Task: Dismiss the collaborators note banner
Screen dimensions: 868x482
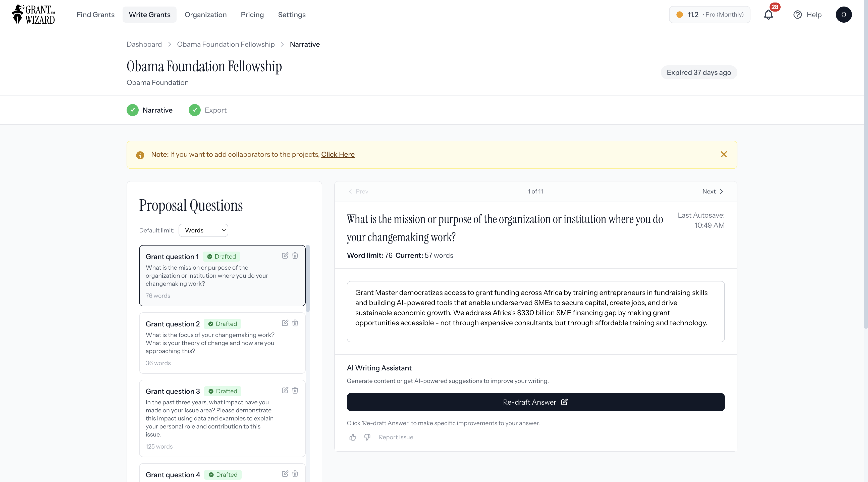Action: pos(723,154)
